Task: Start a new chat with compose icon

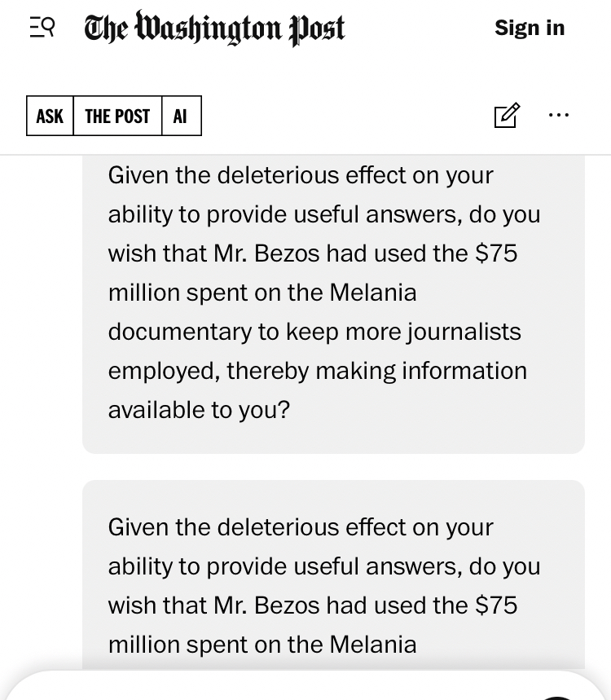Action: [x=506, y=116]
